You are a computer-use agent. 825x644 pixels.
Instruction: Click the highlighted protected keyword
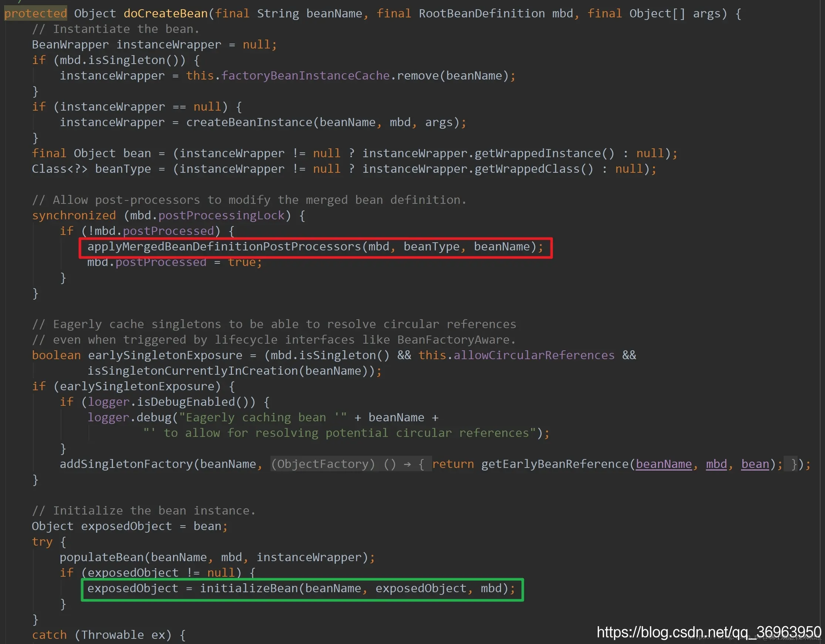[x=36, y=14]
